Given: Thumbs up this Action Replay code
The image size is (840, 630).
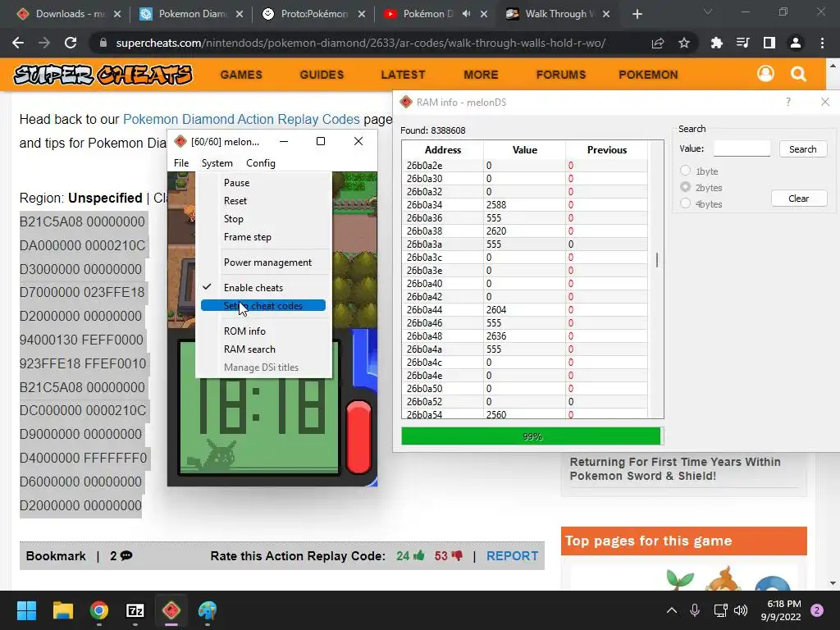Looking at the screenshot, I should (x=418, y=555).
